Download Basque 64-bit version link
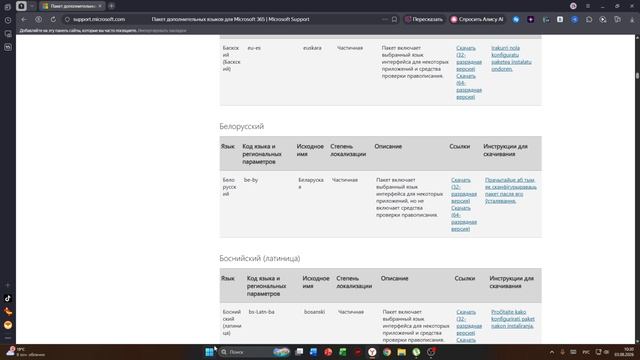640x360 pixels. pos(469,87)
